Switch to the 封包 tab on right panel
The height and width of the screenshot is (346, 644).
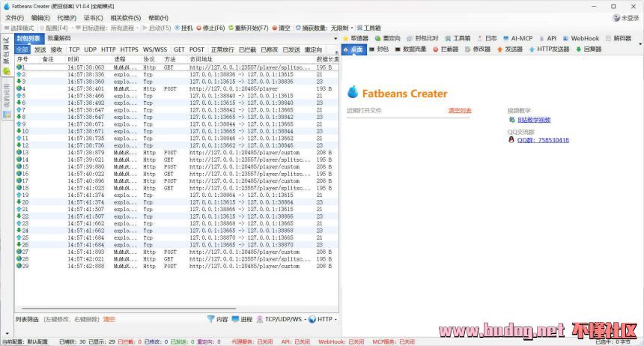(379, 49)
